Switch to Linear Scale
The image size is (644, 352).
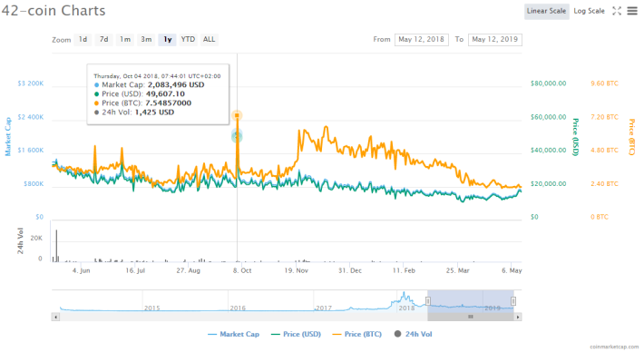pos(546,11)
